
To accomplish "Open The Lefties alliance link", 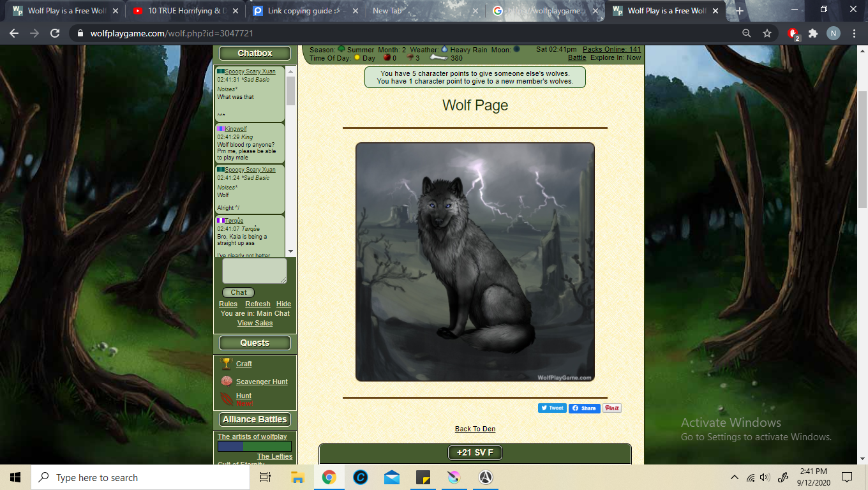I will [x=274, y=456].
